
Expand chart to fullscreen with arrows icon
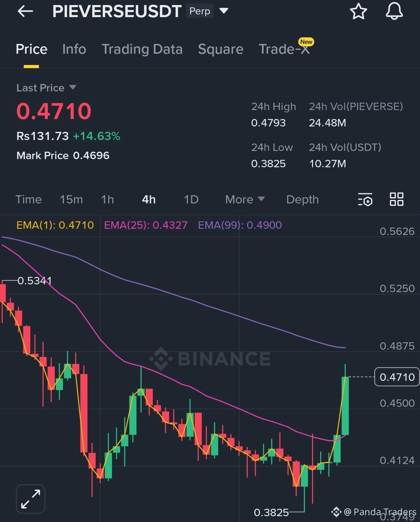pos(31,499)
